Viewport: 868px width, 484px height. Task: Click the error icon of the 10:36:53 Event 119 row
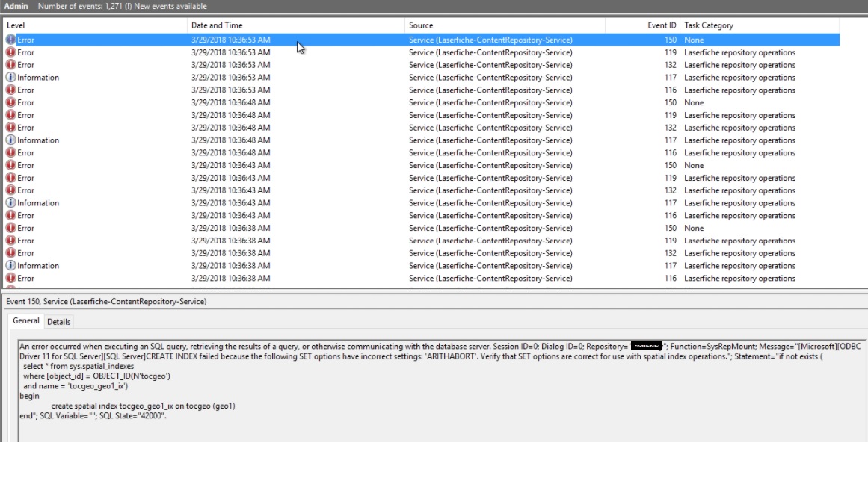click(10, 52)
